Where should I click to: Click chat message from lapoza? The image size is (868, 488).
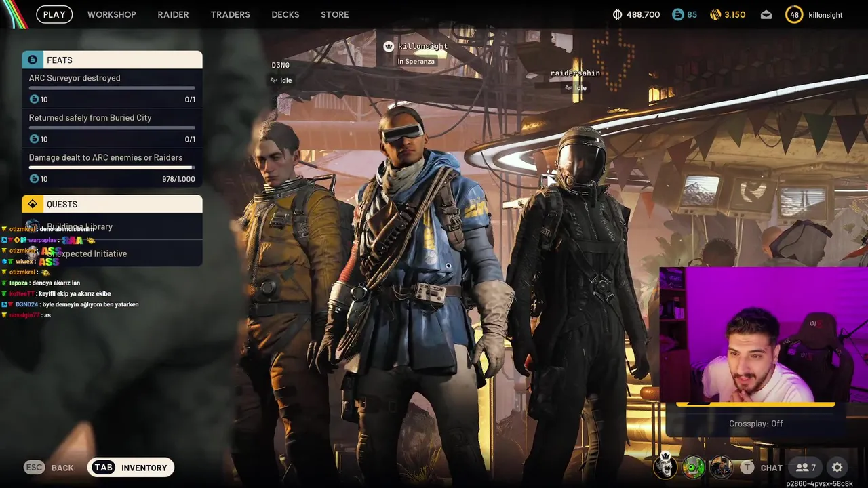coord(45,283)
